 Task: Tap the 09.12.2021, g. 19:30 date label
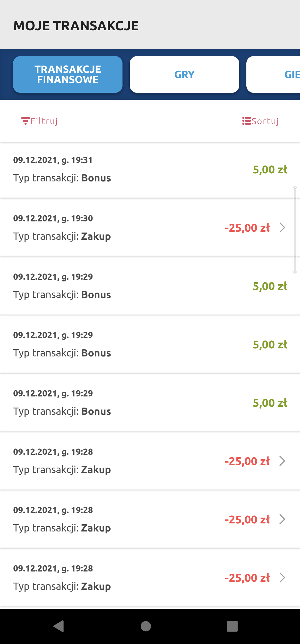[x=53, y=218]
